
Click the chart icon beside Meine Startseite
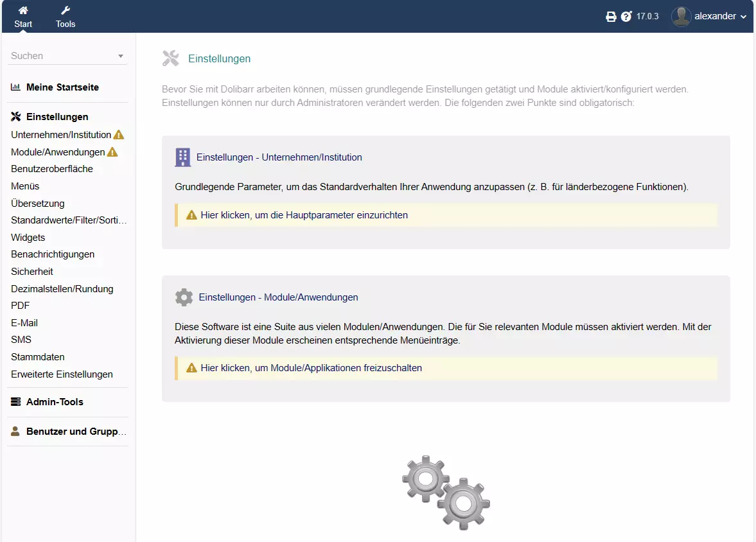[x=15, y=87]
